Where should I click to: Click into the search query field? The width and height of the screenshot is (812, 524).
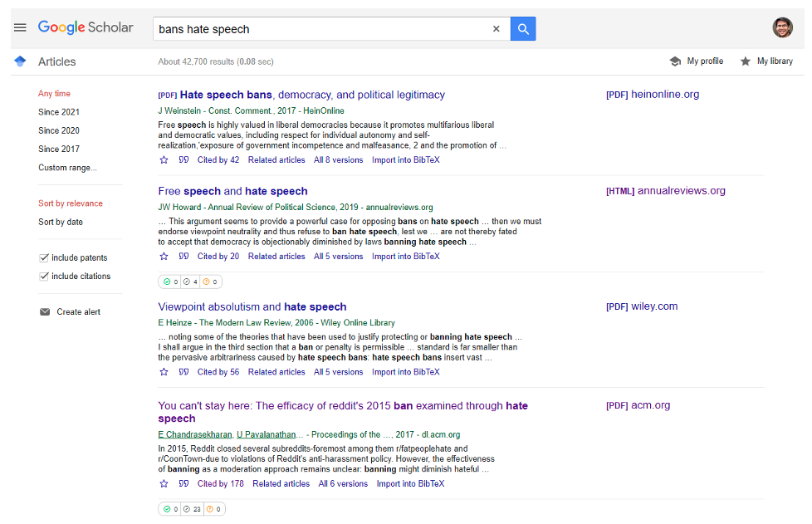[x=321, y=29]
